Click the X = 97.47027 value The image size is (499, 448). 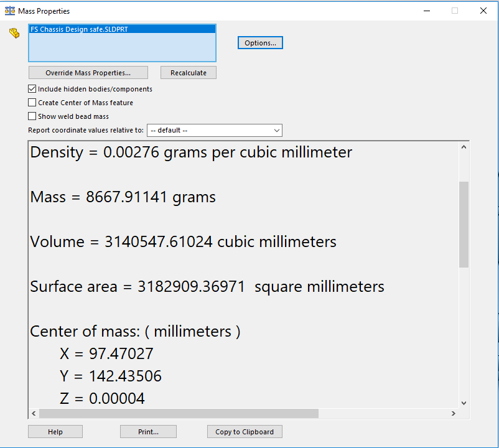(x=106, y=354)
